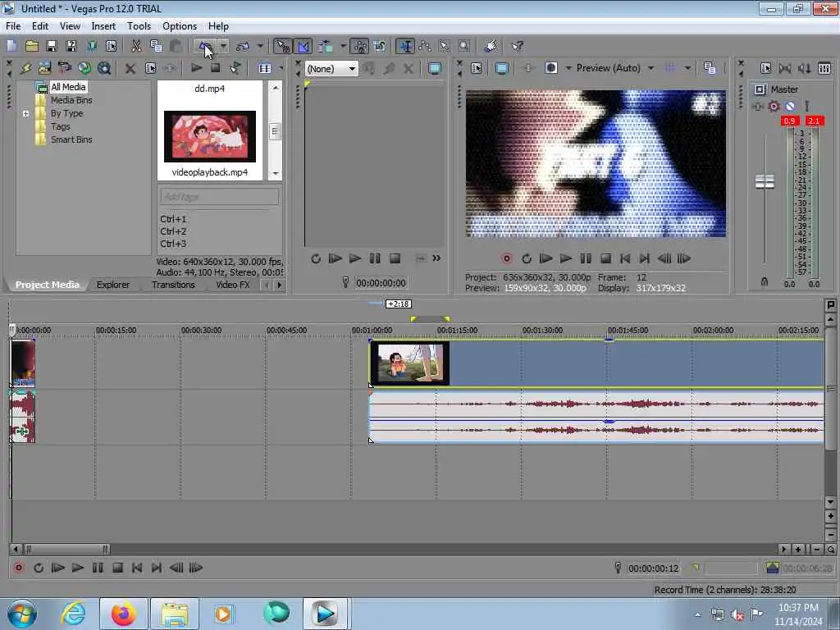Click Copy snapshot to clipboard icon
The height and width of the screenshot is (630, 840).
[710, 68]
